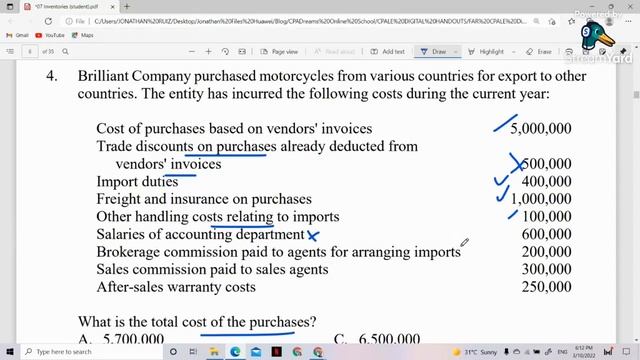The width and height of the screenshot is (640, 360).
Task: Open a new browser tab
Action: (x=127, y=7)
